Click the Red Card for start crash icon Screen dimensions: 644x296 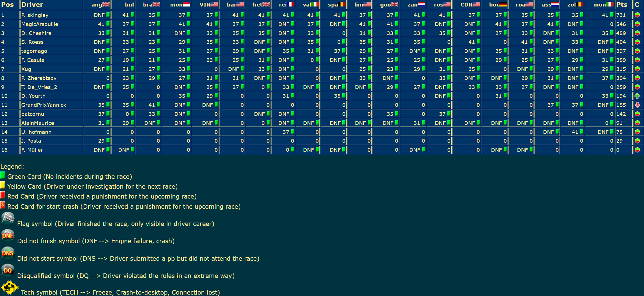click(x=3, y=205)
